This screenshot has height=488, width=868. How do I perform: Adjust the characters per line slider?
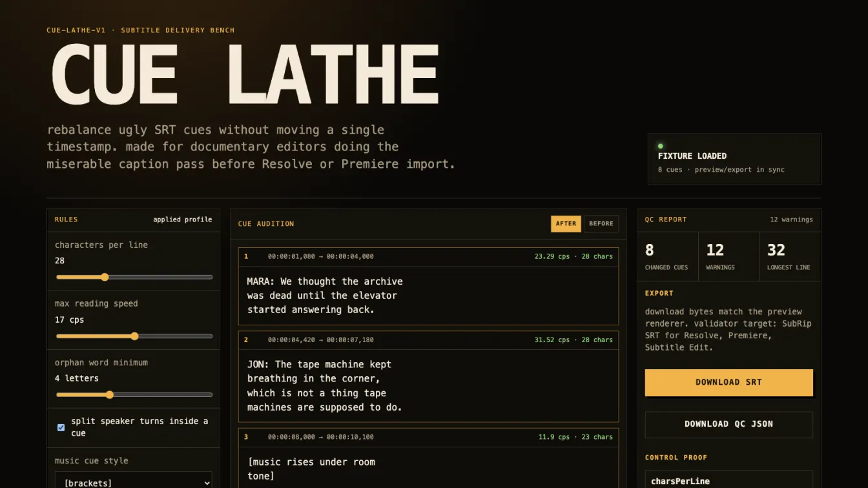pyautogui.click(x=134, y=277)
